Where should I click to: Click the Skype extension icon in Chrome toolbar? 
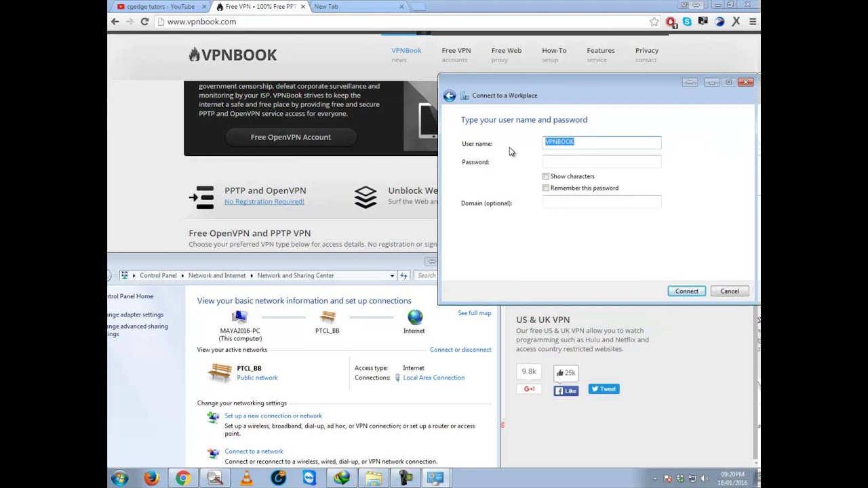[687, 22]
